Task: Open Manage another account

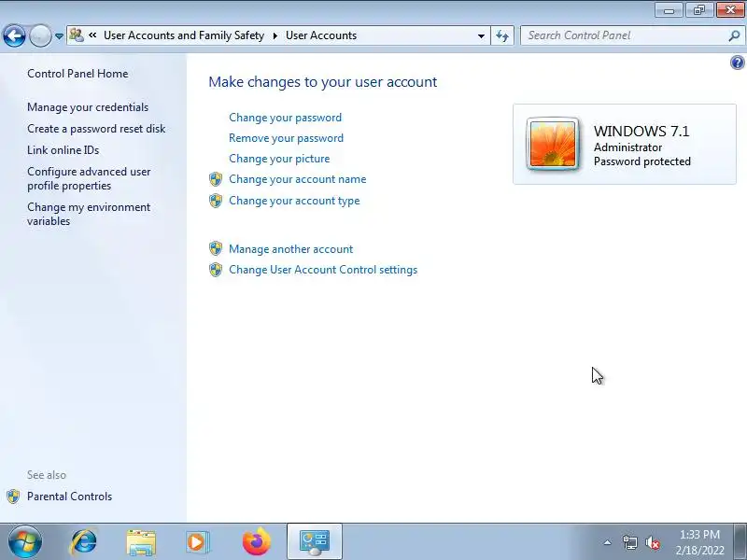Action: coord(290,249)
